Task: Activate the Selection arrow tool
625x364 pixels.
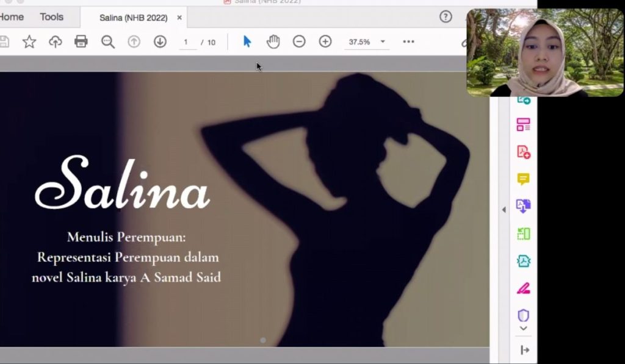Action: (247, 41)
